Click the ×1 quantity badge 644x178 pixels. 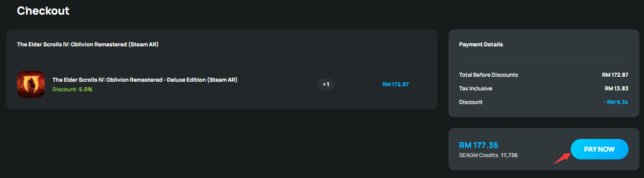pos(326,84)
